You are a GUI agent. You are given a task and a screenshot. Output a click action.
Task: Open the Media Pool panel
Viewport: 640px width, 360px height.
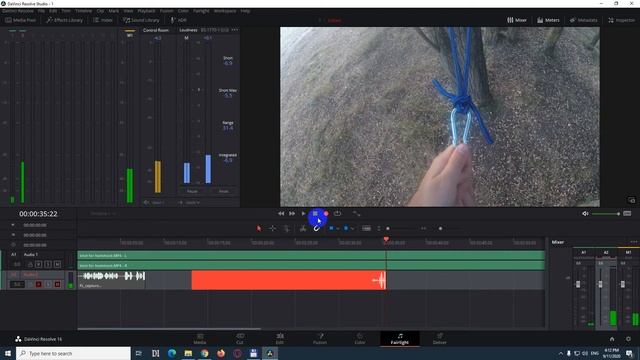20,20
